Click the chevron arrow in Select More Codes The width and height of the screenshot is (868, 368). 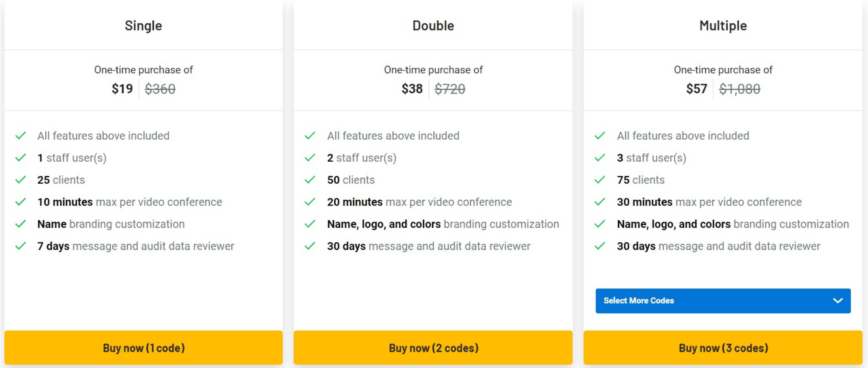click(x=837, y=301)
